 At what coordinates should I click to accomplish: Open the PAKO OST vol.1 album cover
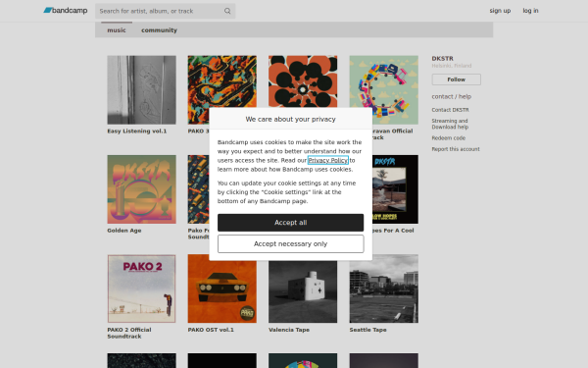(222, 289)
